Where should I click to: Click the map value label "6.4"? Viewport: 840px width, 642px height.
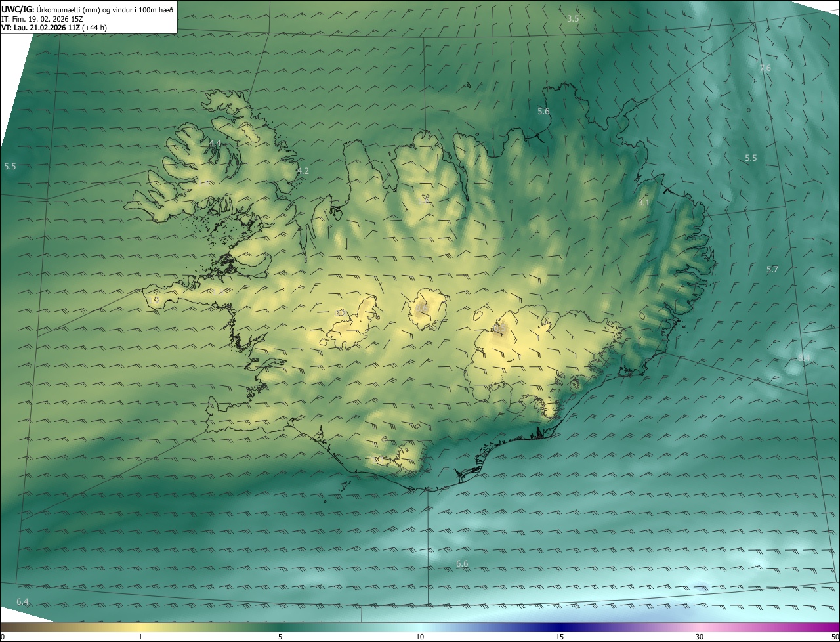22,602
